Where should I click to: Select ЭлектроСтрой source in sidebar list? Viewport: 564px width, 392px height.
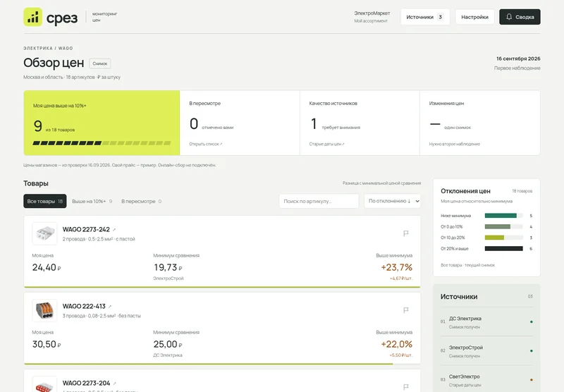pyautogui.click(x=486, y=351)
